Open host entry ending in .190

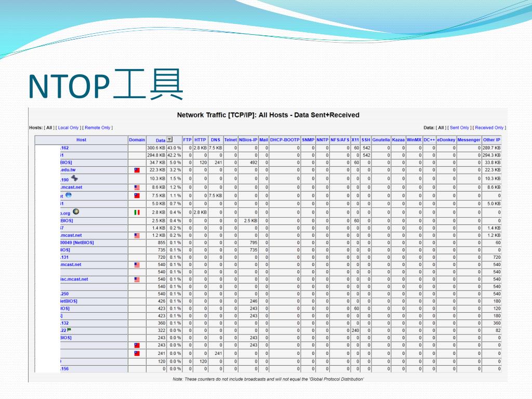coord(64,179)
